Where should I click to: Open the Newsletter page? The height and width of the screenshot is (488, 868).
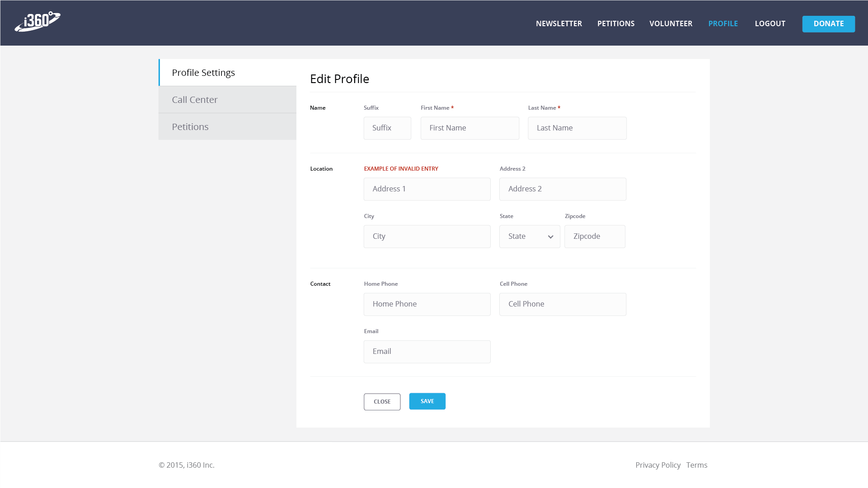pyautogui.click(x=559, y=23)
